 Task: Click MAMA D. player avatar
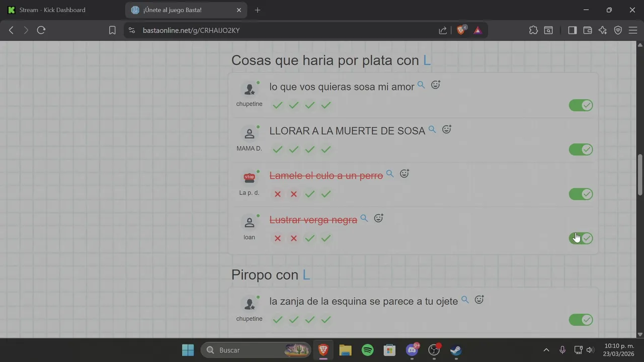[249, 134]
